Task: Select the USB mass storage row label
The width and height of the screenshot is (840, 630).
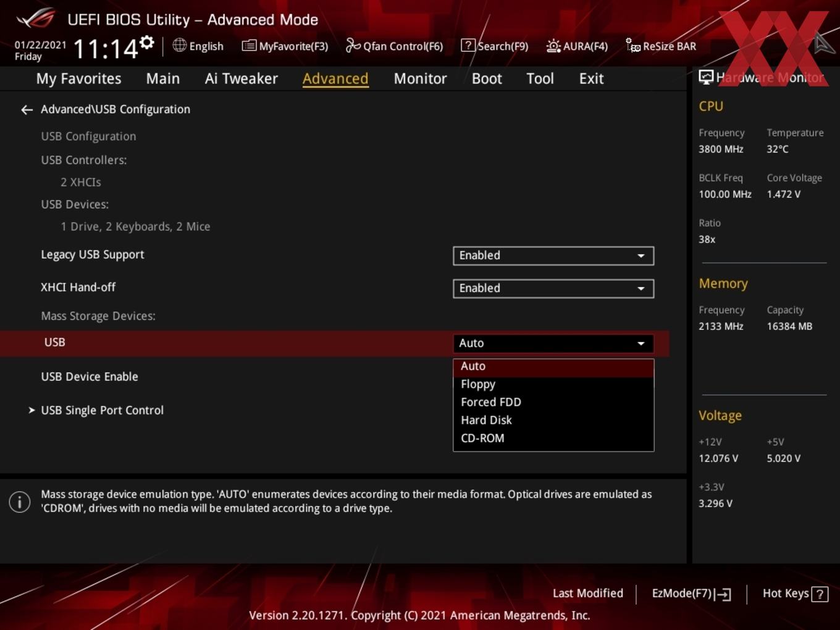Action: tap(54, 342)
